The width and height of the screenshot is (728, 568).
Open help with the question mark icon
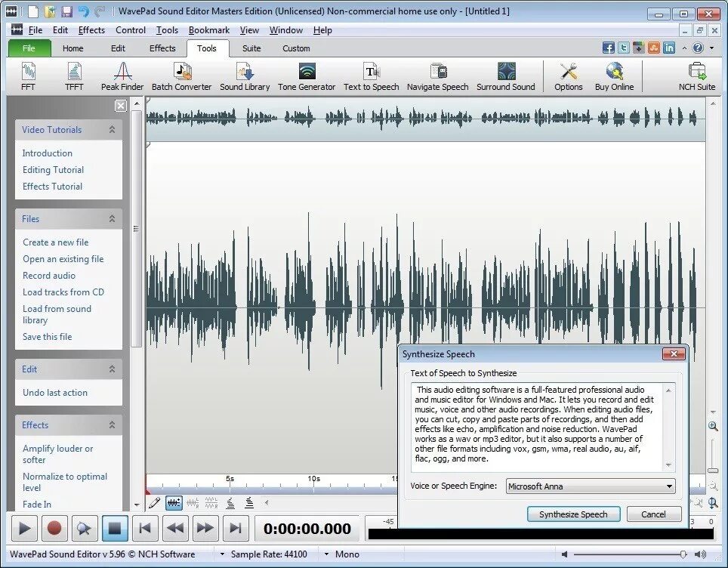pyautogui.click(x=698, y=48)
